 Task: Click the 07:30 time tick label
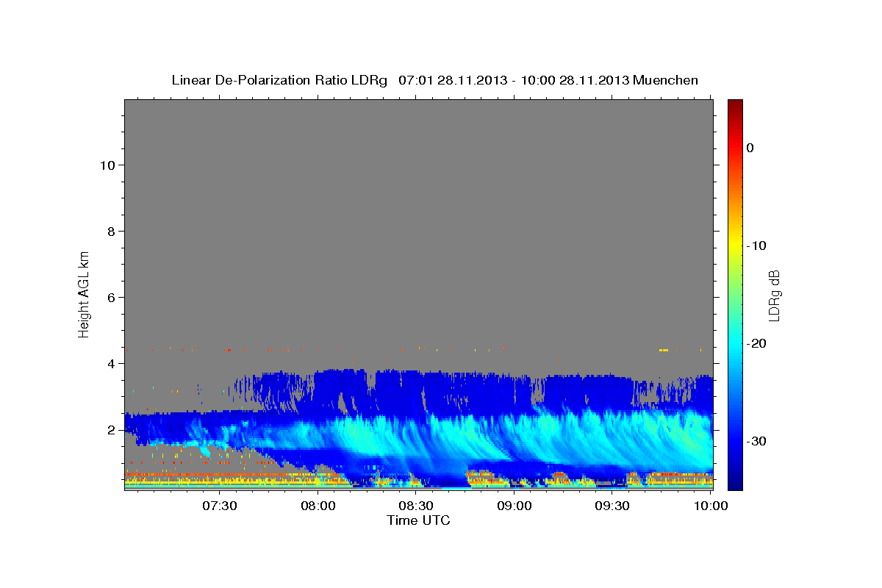(x=219, y=506)
